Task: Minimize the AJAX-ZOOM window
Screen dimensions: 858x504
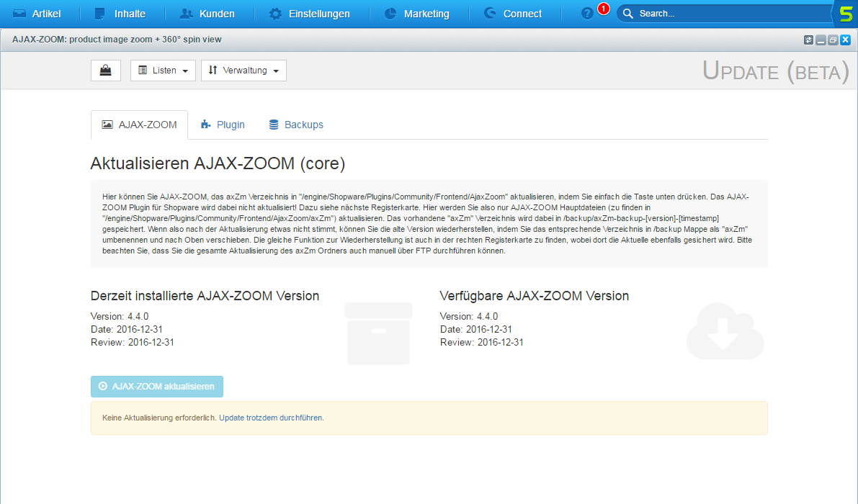Action: click(x=821, y=40)
